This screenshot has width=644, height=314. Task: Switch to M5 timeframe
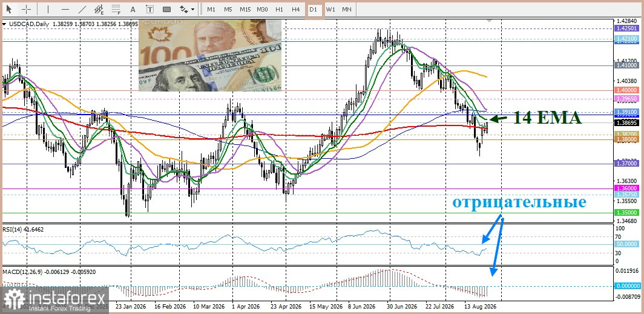pos(228,9)
